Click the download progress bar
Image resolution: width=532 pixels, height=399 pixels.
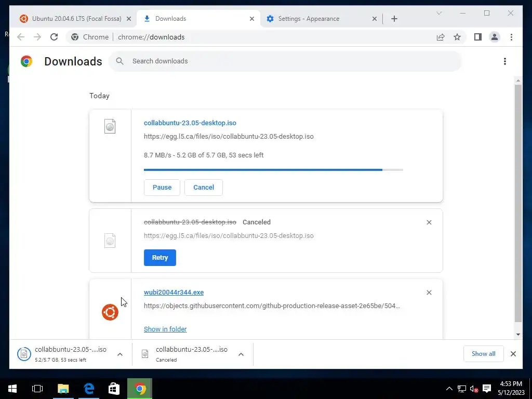pos(273,170)
